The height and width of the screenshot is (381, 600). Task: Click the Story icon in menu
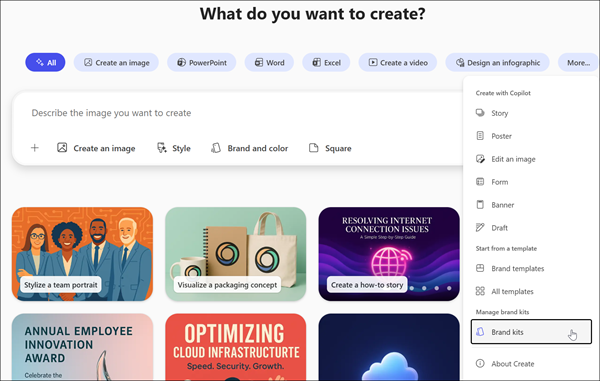pyautogui.click(x=480, y=112)
